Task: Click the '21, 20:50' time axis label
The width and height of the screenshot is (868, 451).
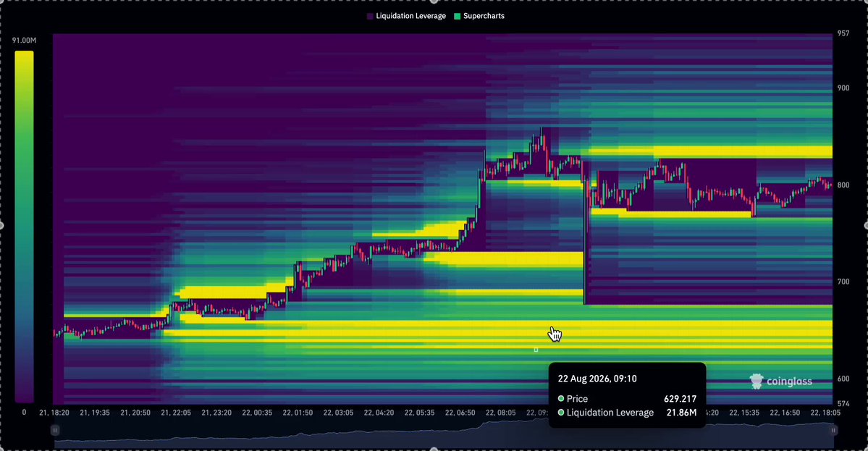Action: (135, 413)
